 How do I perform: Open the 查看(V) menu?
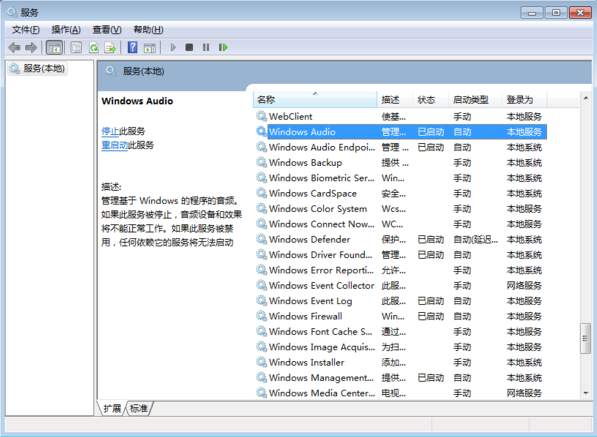(x=107, y=30)
